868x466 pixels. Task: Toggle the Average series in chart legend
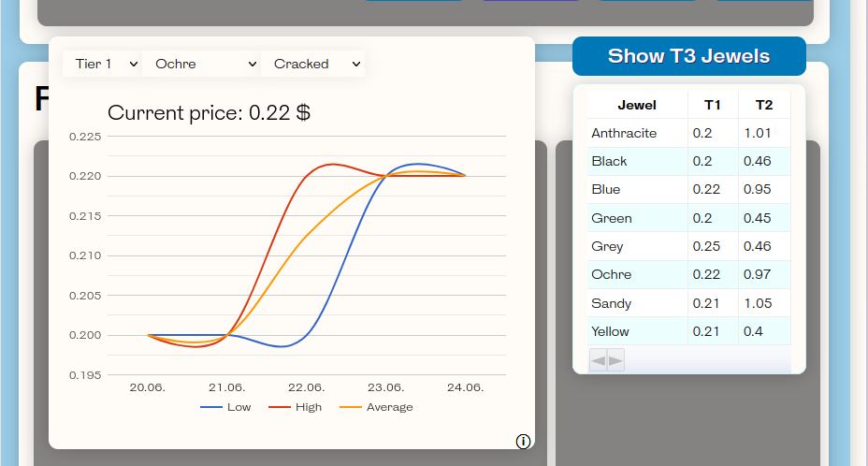[x=376, y=407]
